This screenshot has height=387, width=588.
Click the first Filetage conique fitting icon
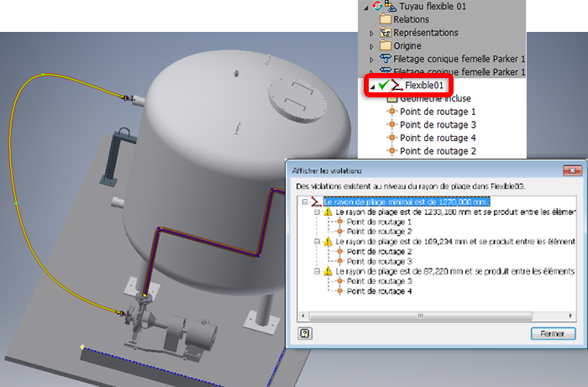pos(385,59)
